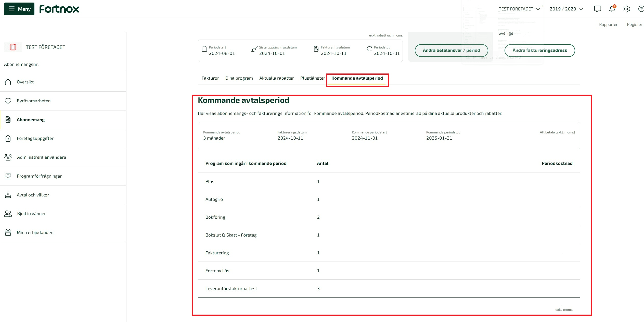644x322 pixels.
Task: Switch to the Dina program tab
Action: [239, 78]
